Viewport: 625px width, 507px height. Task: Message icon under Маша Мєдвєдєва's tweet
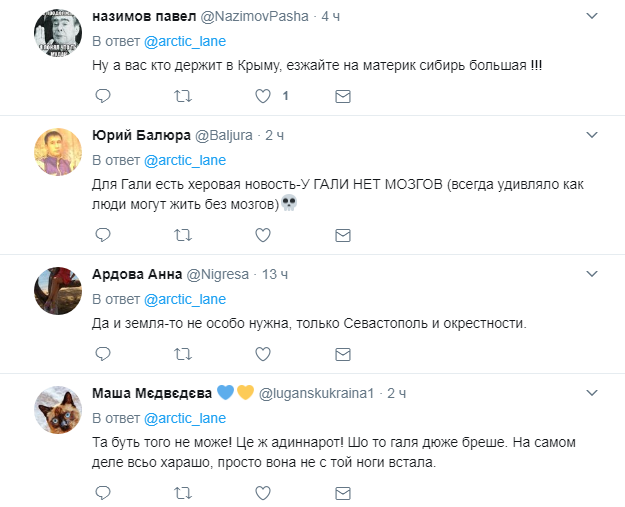pos(342,493)
